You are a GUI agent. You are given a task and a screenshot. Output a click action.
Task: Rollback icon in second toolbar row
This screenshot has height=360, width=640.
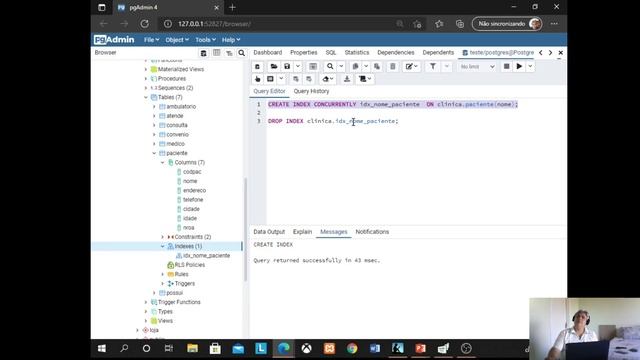pos(309,79)
